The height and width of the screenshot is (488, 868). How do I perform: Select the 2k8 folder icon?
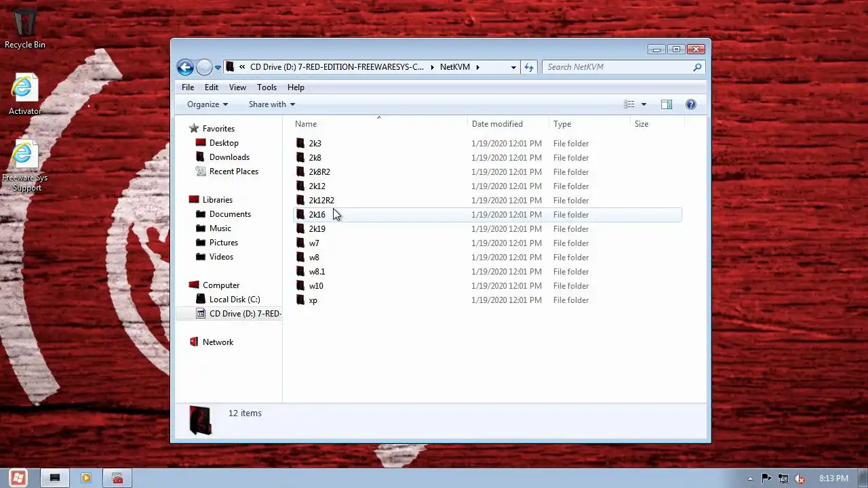[300, 157]
